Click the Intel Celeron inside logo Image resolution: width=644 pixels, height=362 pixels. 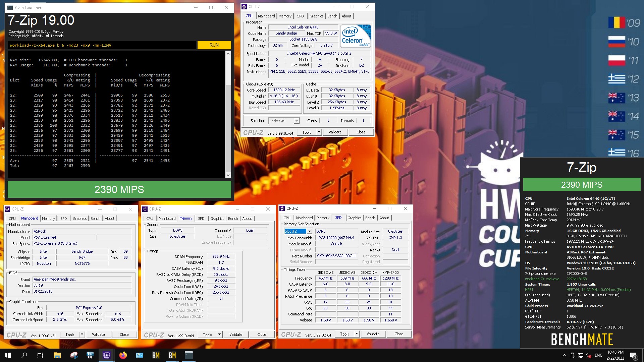356,36
